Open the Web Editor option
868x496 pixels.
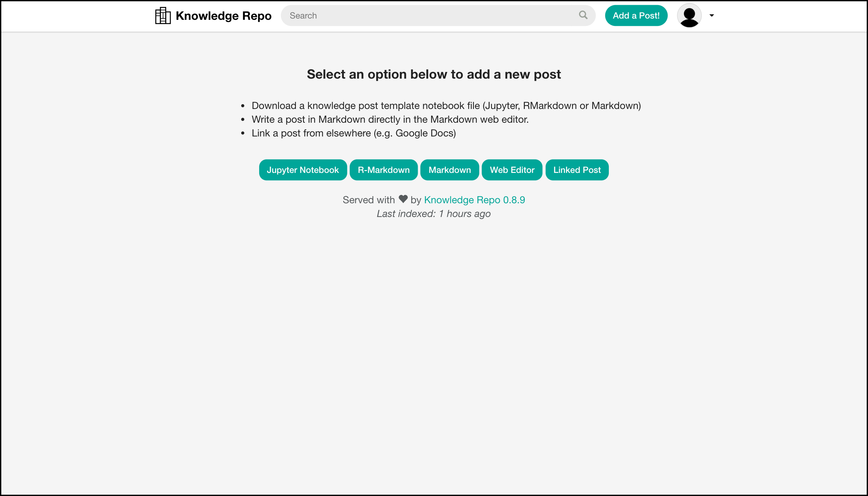click(512, 170)
